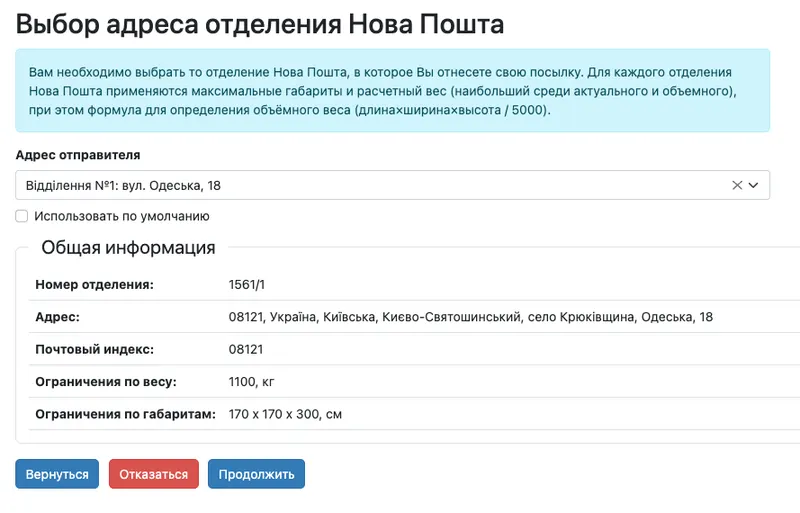Screen dimensions: 800x513
Task: Click the dimensions value '170 x 170 x 300, см'
Action: [x=285, y=414]
